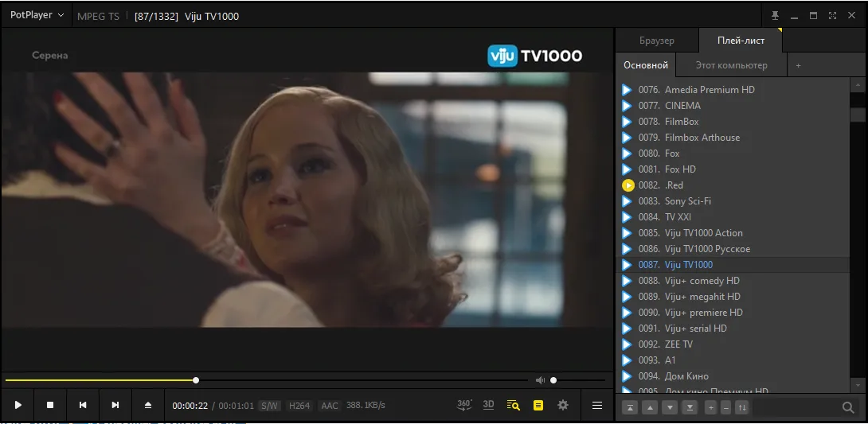Move the selected playlist item down
868x424 pixels.
(x=670, y=408)
